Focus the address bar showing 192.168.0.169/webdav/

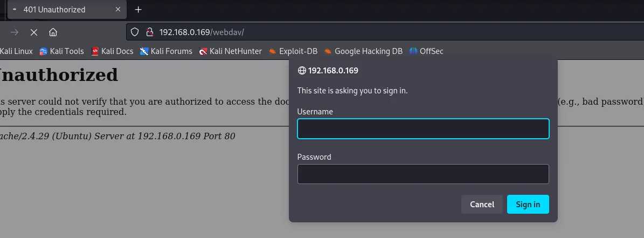323,32
